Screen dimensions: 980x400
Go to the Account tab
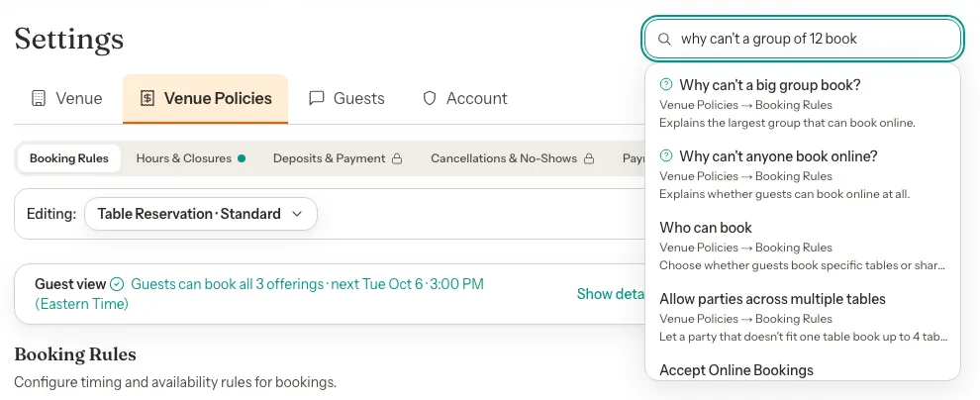click(465, 99)
